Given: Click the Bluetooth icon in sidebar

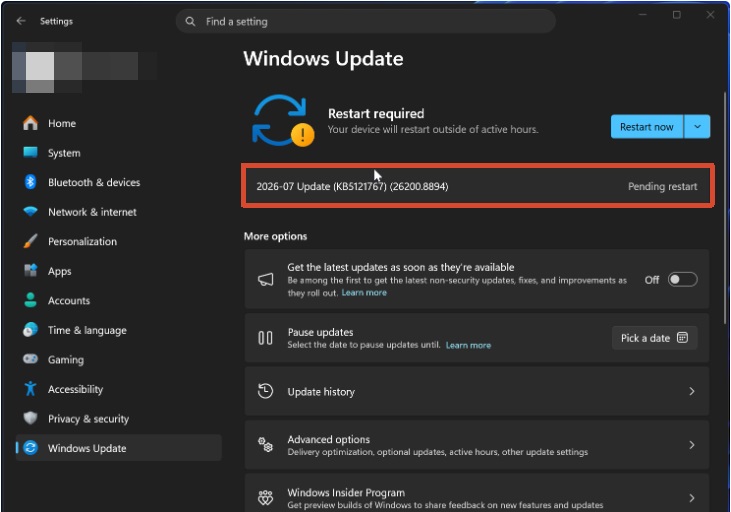Looking at the screenshot, I should [30, 182].
